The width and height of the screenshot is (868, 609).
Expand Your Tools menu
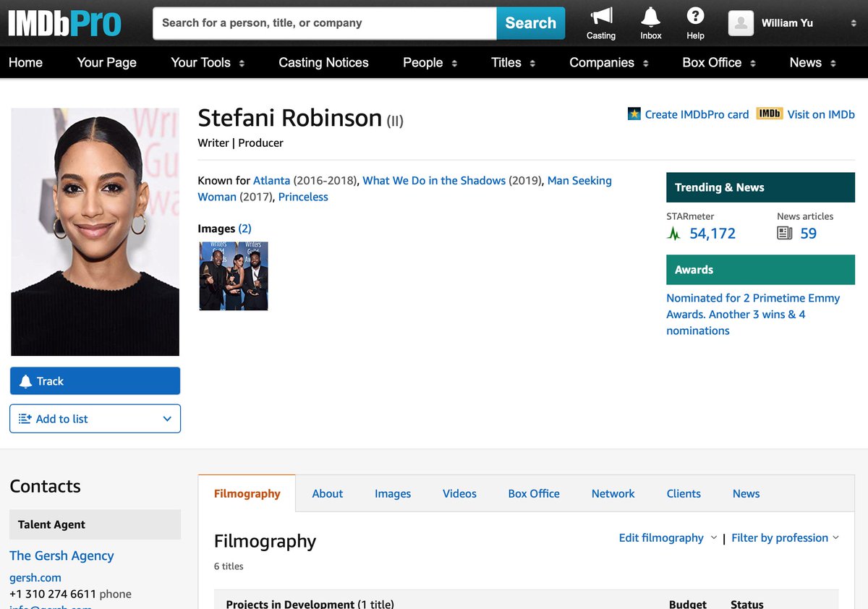point(242,64)
